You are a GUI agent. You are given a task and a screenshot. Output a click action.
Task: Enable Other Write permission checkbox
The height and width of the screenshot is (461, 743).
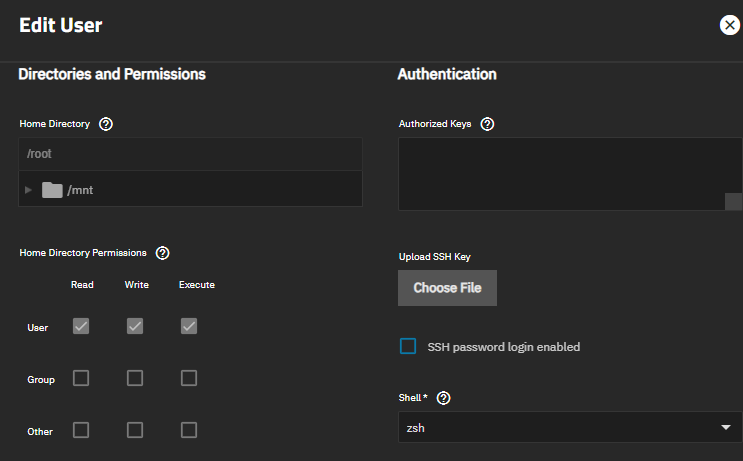coord(135,430)
